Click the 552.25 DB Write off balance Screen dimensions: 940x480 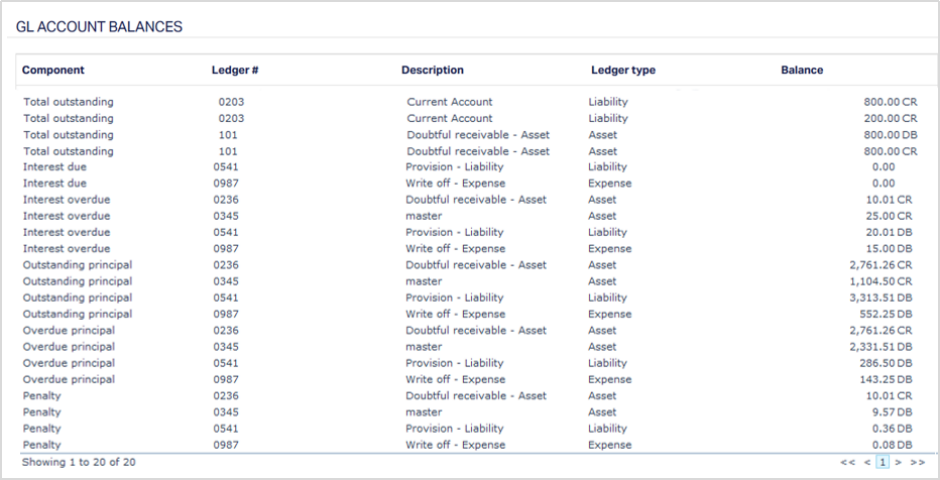point(888,314)
